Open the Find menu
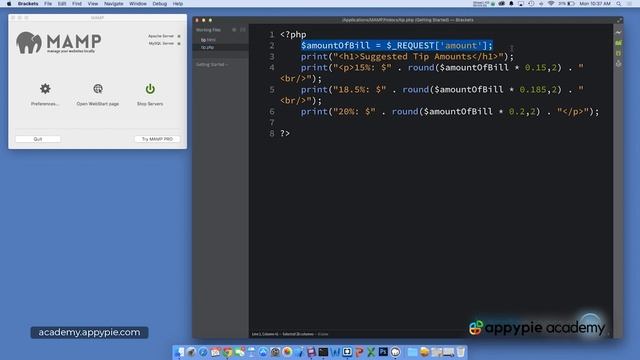Viewport: 640px width, 360px height. pos(77,4)
